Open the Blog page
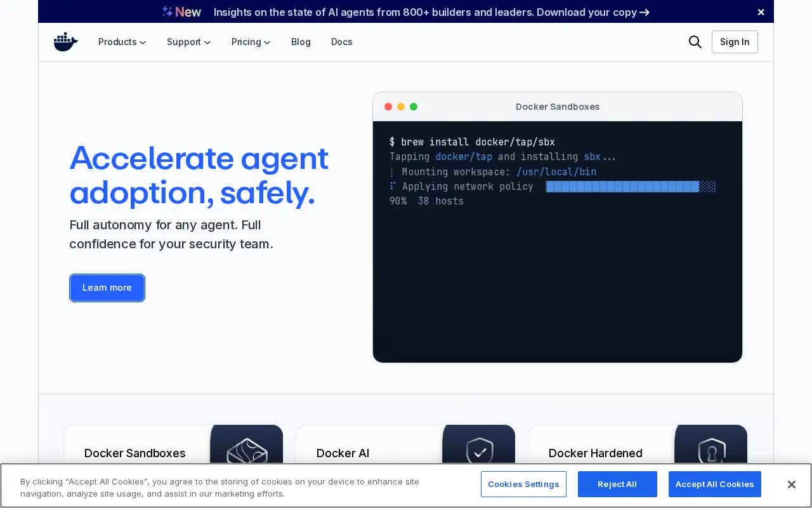 (301, 42)
